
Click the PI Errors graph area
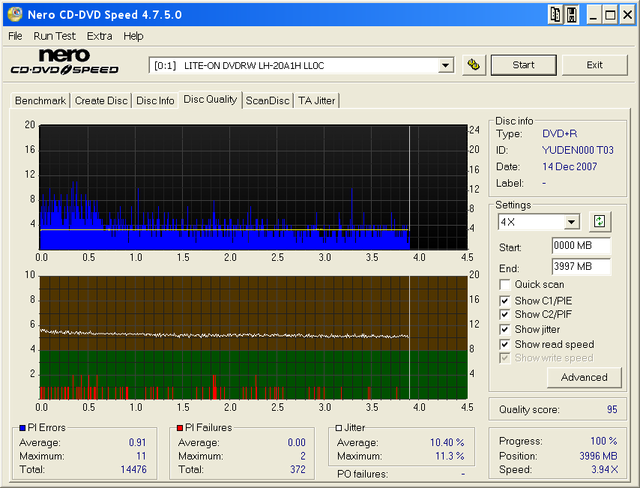click(x=253, y=187)
